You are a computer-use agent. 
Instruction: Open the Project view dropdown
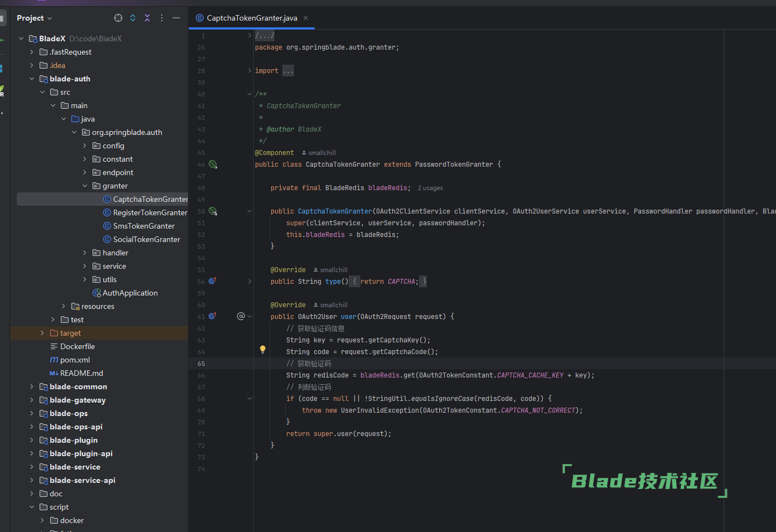click(35, 18)
